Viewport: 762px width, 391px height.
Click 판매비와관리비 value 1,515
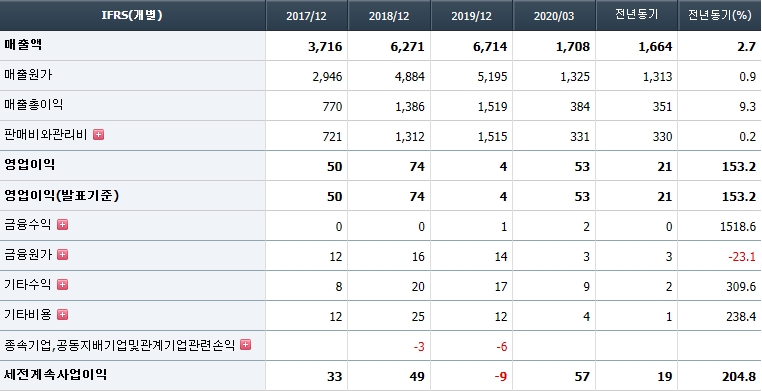[492, 137]
